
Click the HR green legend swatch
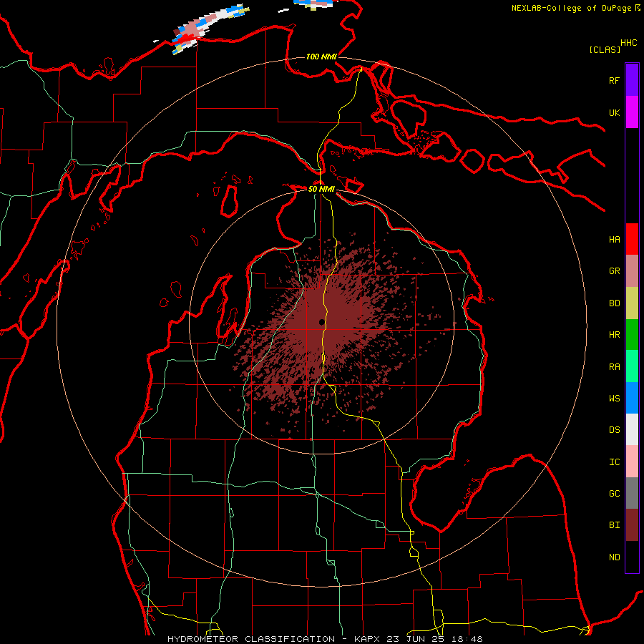point(632,335)
